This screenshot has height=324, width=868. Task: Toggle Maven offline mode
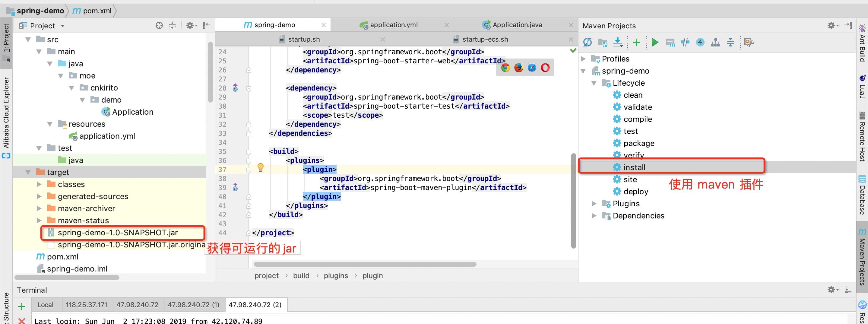[x=685, y=43]
